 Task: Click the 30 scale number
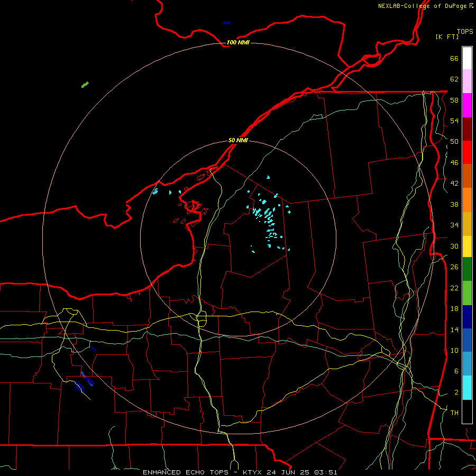pos(454,246)
